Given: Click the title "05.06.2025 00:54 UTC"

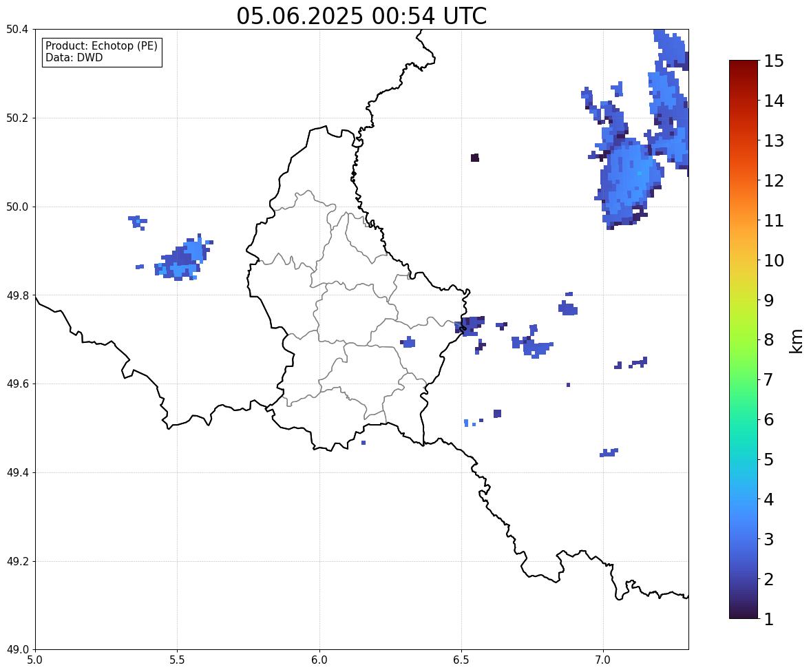Looking at the screenshot, I should 361,16.
